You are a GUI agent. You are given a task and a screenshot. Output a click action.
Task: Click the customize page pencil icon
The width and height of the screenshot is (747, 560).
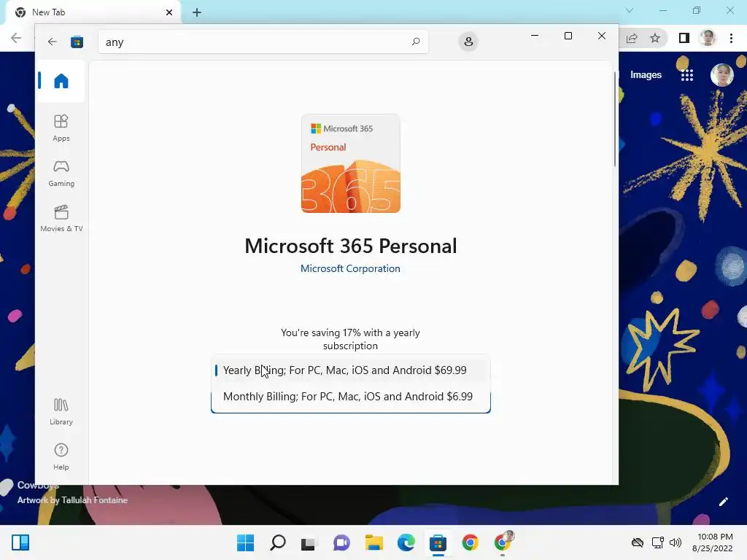(723, 502)
